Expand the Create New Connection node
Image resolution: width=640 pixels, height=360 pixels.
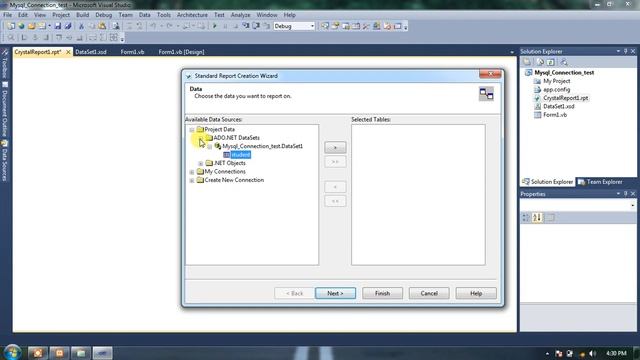coord(192,180)
